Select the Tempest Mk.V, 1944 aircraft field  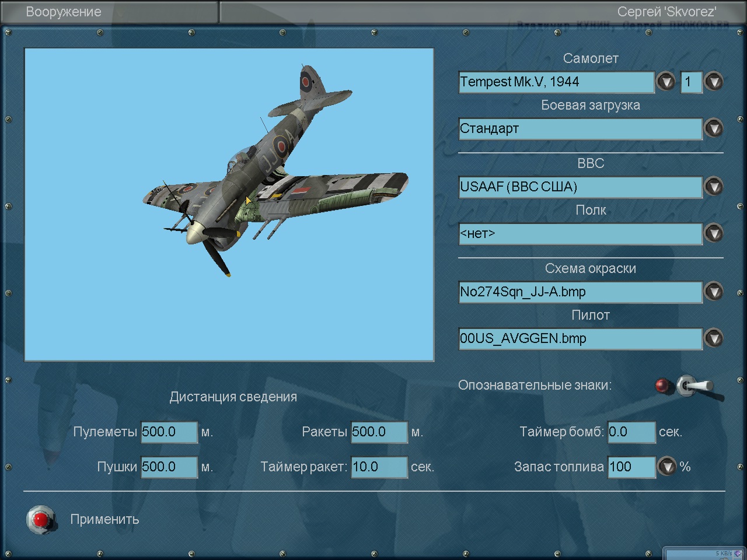(x=556, y=82)
